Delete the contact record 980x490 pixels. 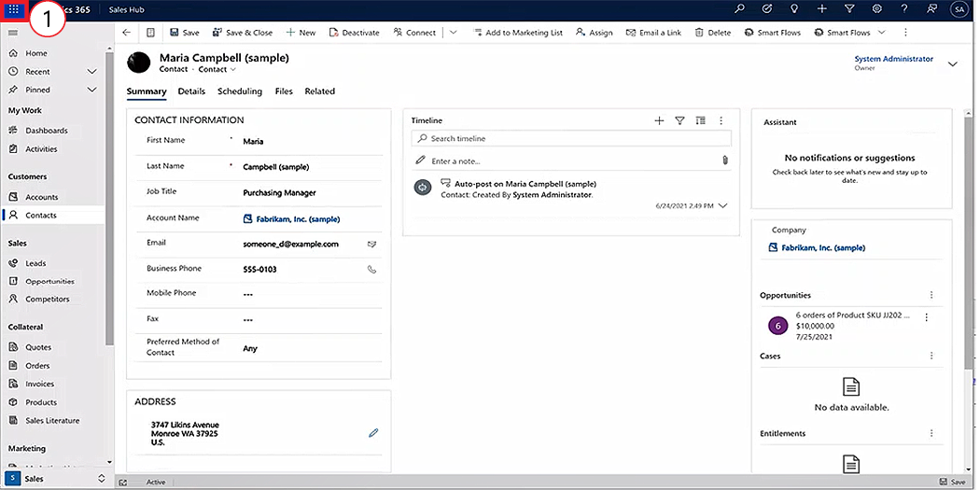(712, 33)
